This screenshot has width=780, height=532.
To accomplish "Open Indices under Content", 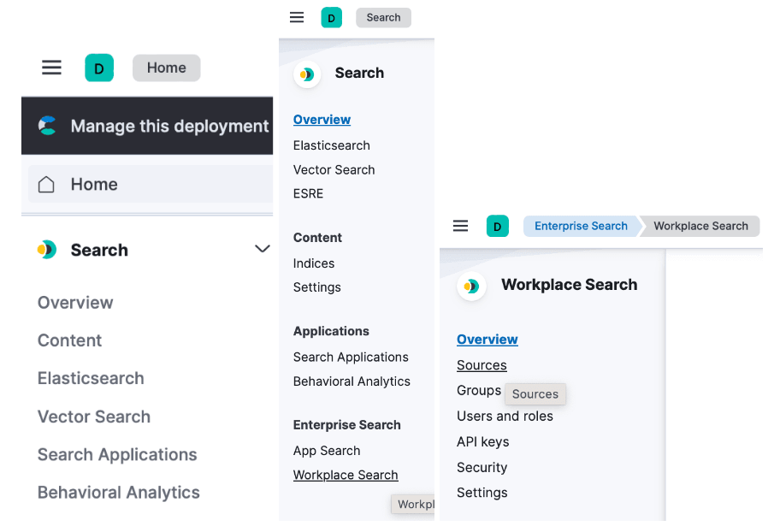I will tap(314, 263).
